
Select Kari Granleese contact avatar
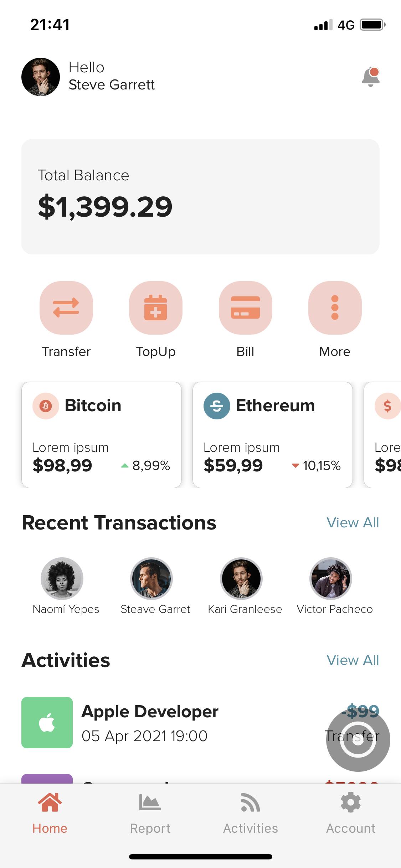(241, 579)
